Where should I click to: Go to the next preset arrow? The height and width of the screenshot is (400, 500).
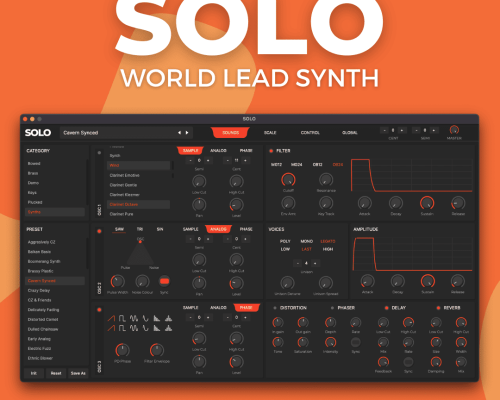coord(187,133)
